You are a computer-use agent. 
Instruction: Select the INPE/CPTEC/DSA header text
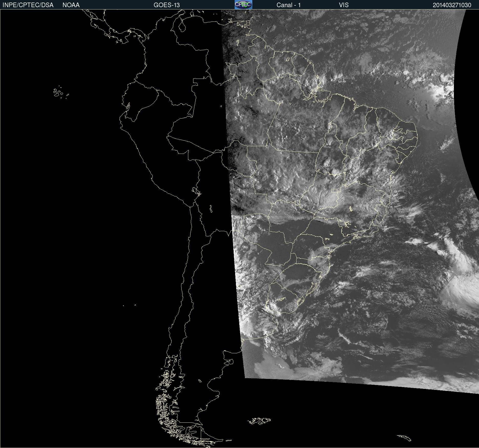[28, 5]
